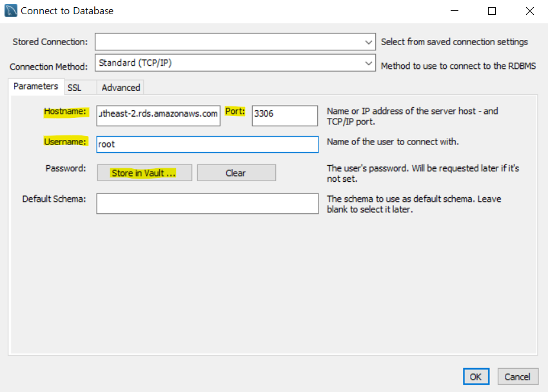The height and width of the screenshot is (392, 548).
Task: Click the Port field showing 3306
Action: pos(285,115)
